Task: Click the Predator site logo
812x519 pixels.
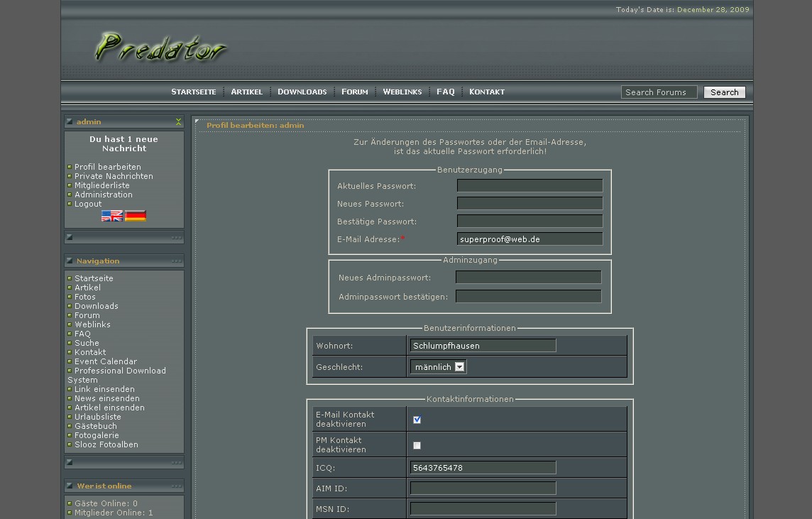Action: click(x=160, y=48)
